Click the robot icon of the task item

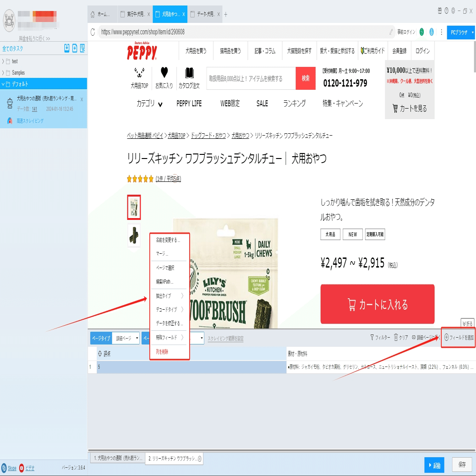pyautogui.click(x=10, y=104)
